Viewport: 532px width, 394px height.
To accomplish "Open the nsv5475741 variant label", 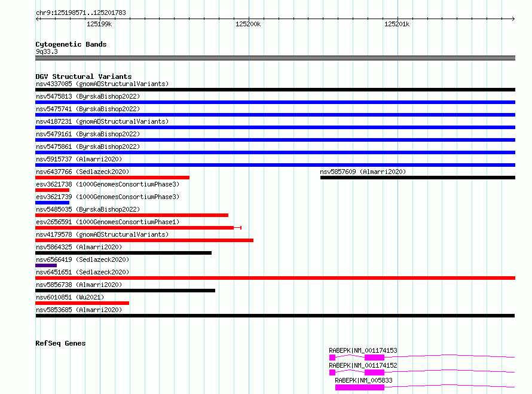I will pos(88,109).
